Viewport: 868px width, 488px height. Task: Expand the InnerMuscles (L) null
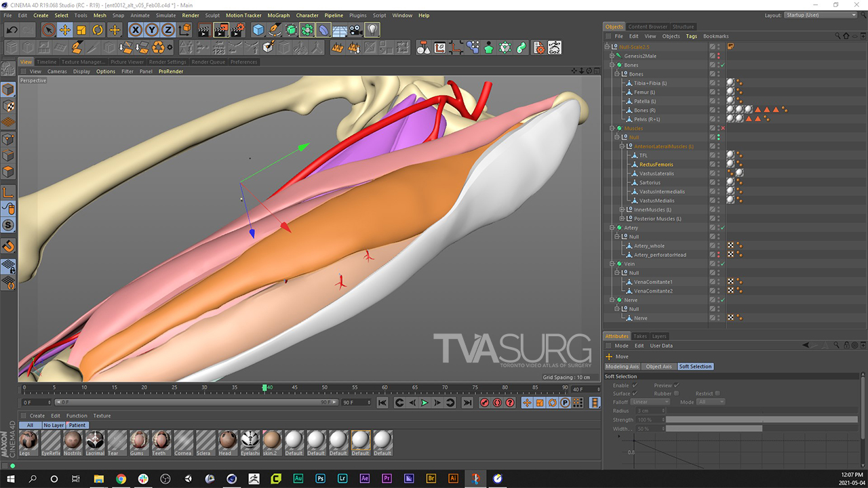point(623,209)
